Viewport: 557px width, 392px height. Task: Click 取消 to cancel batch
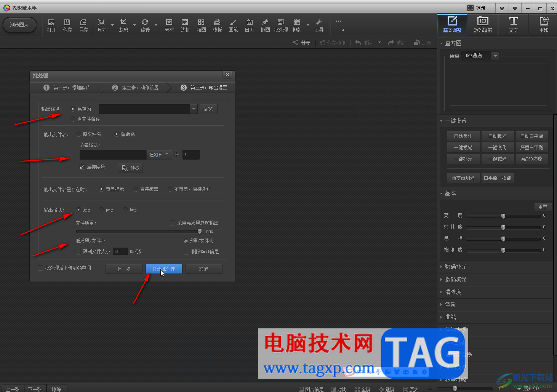[204, 269]
